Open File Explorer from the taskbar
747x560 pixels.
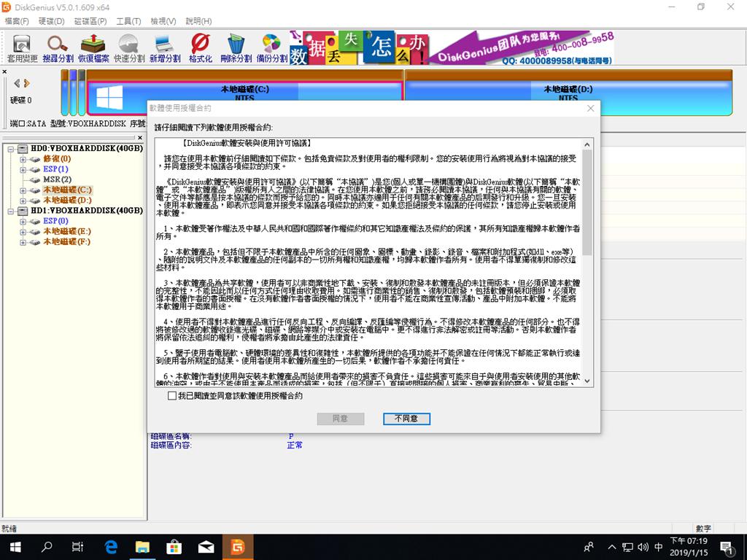[x=142, y=547]
